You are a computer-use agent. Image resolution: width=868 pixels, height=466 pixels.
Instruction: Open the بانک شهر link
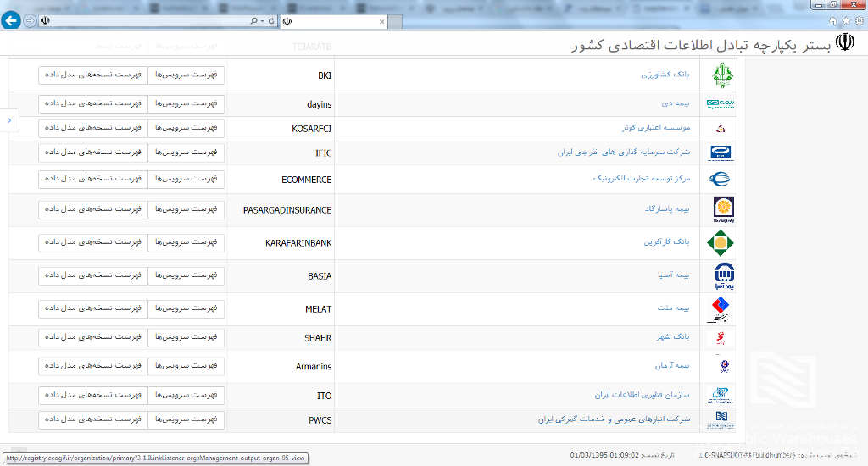click(673, 336)
